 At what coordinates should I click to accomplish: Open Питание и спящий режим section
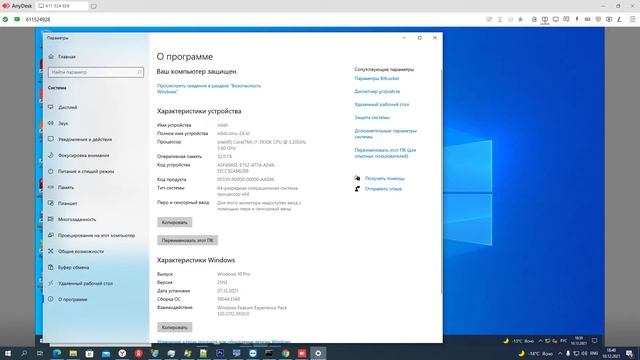86,171
